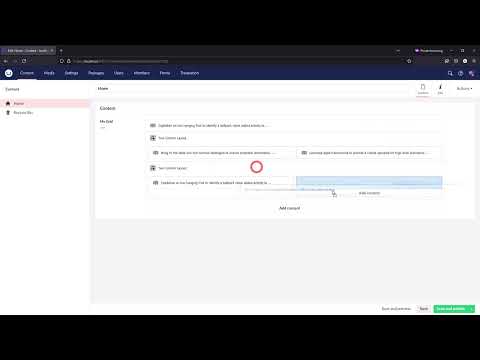Click the shield tracking protection icon
The height and width of the screenshot is (360, 480).
pos(62,61)
